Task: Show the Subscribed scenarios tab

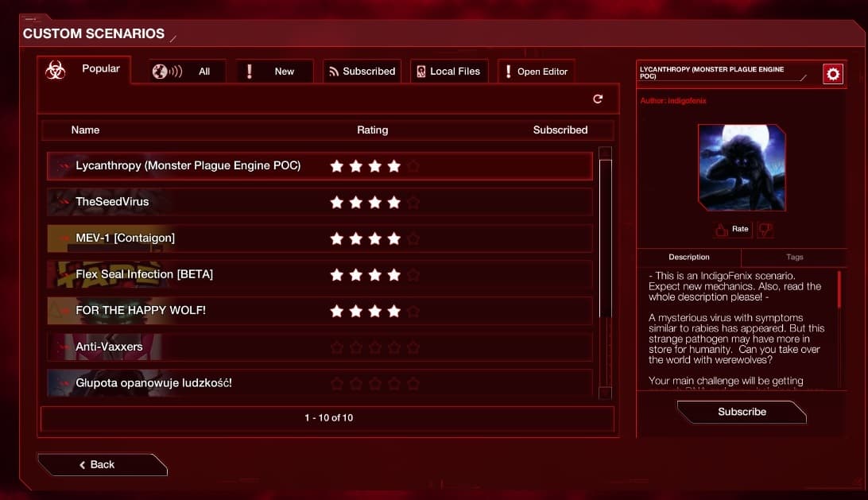Action: pyautogui.click(x=362, y=72)
